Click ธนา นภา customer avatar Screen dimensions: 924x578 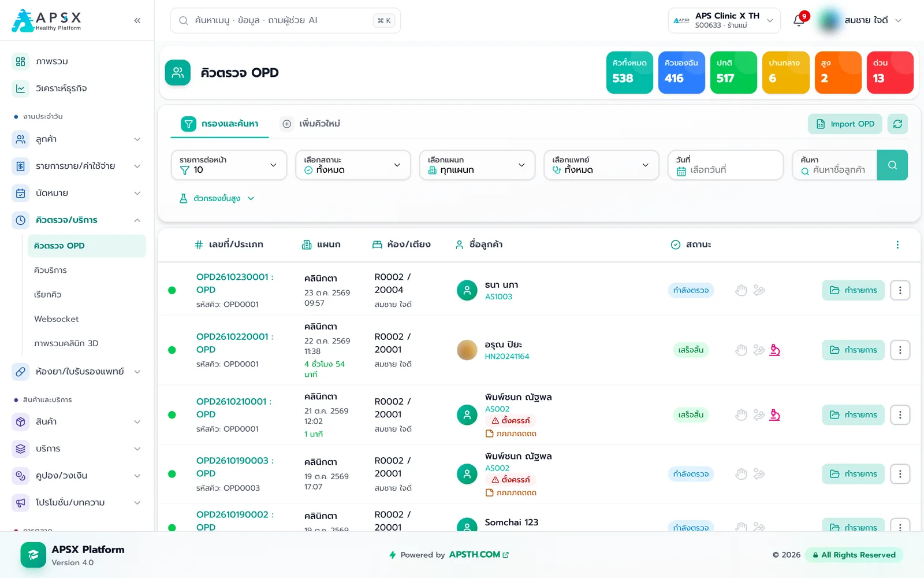click(467, 290)
